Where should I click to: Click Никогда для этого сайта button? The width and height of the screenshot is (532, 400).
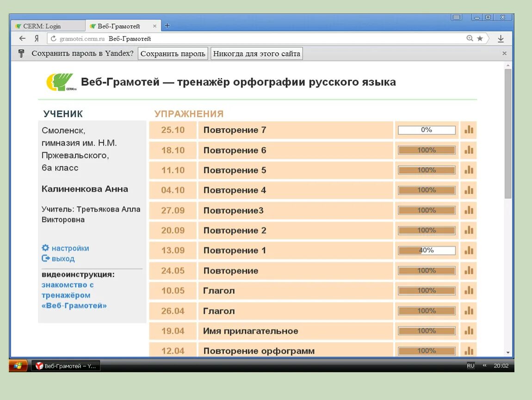(x=256, y=54)
